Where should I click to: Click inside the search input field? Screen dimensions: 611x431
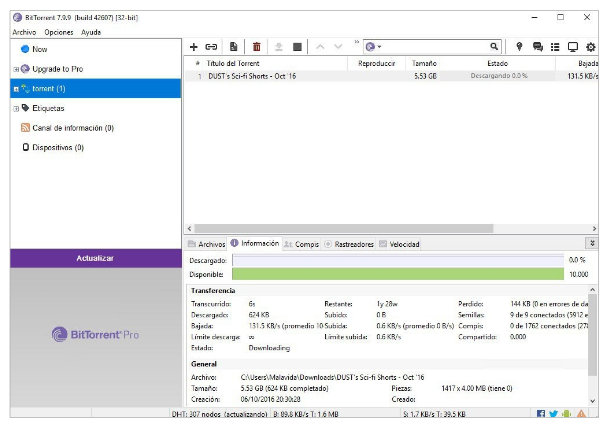pyautogui.click(x=434, y=47)
